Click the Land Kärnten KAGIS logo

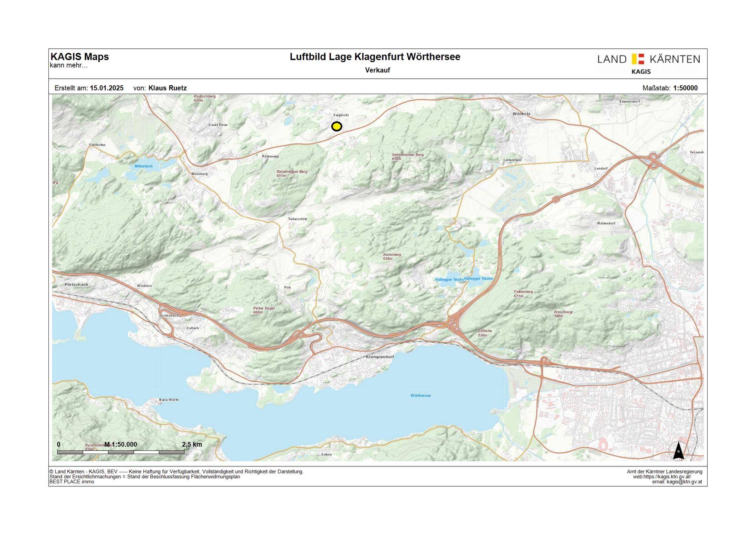(x=649, y=63)
